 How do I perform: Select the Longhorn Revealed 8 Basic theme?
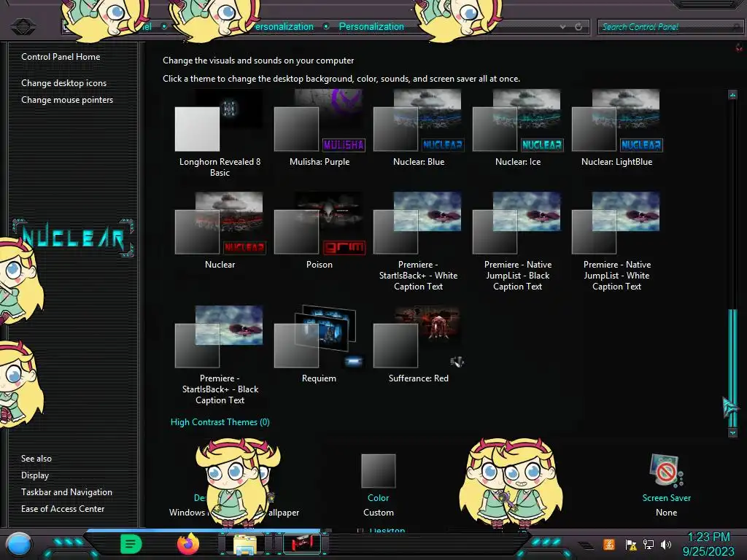click(x=220, y=133)
